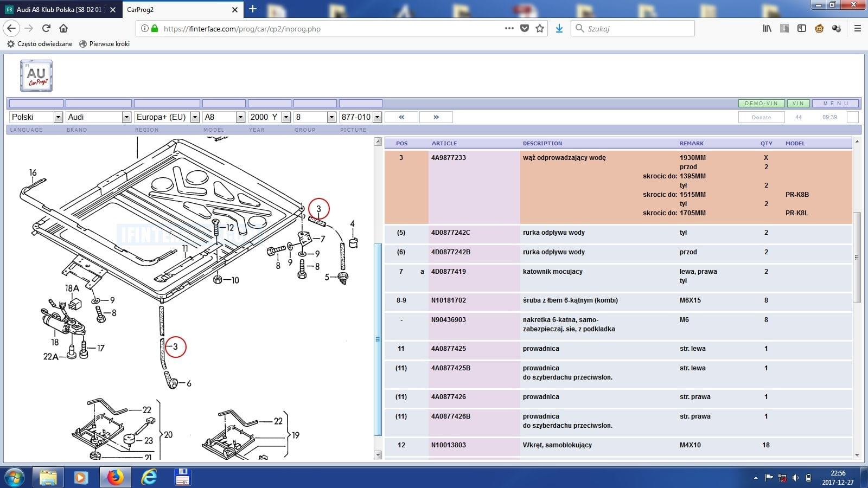Click the browser forward arrow button
868x488 pixels.
[x=29, y=28]
